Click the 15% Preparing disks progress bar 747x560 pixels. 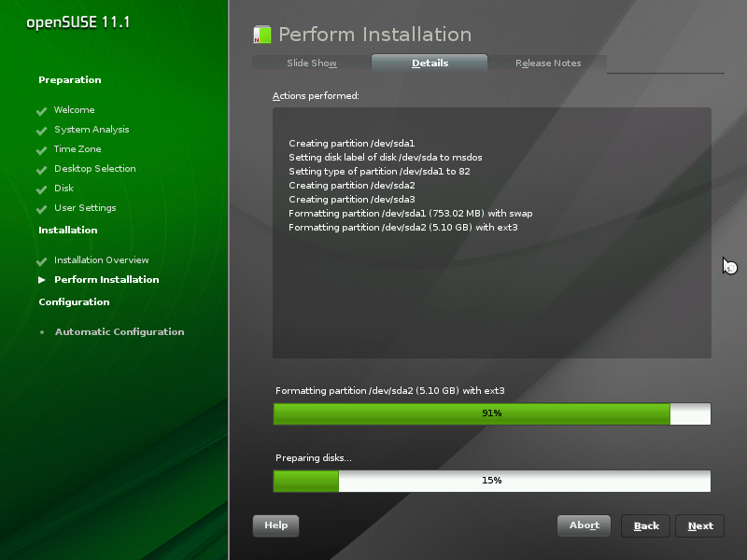click(x=492, y=481)
